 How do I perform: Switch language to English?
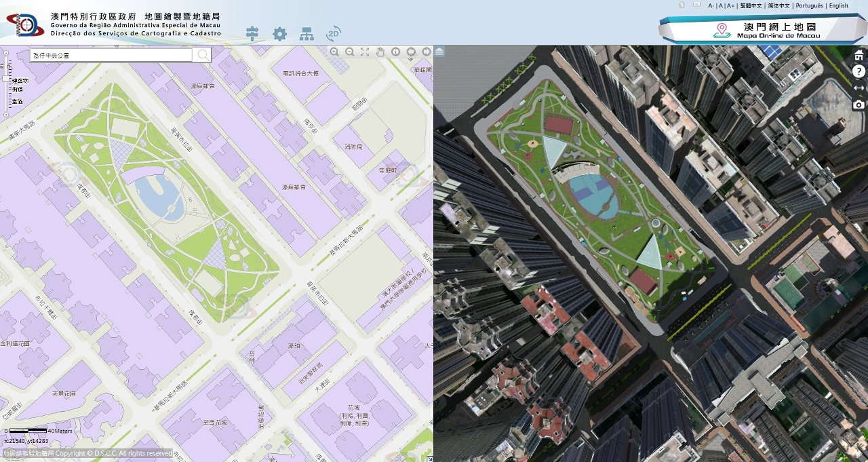tap(838, 6)
